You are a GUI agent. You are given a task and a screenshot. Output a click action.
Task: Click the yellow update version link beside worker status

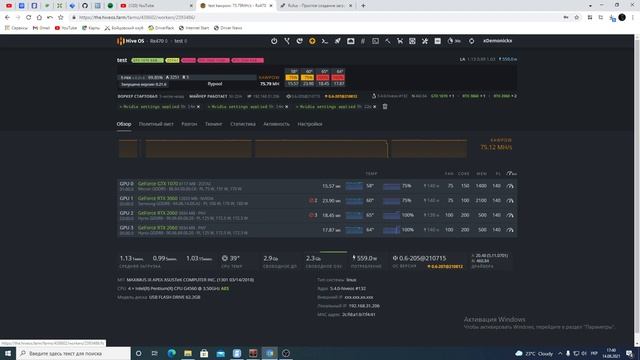[341, 96]
